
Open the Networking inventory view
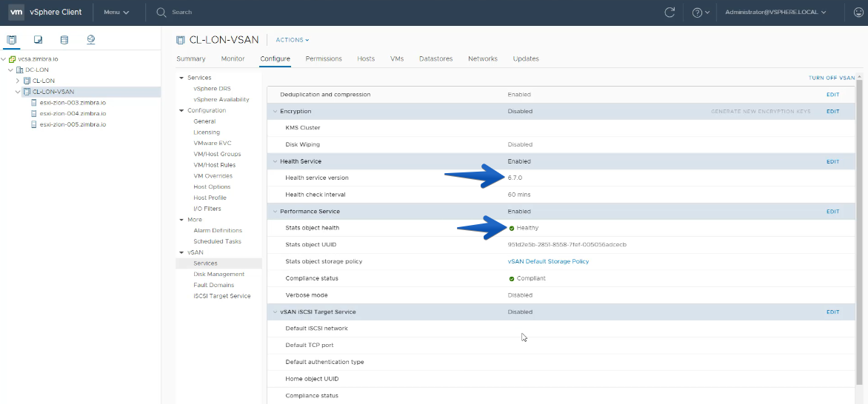point(91,40)
